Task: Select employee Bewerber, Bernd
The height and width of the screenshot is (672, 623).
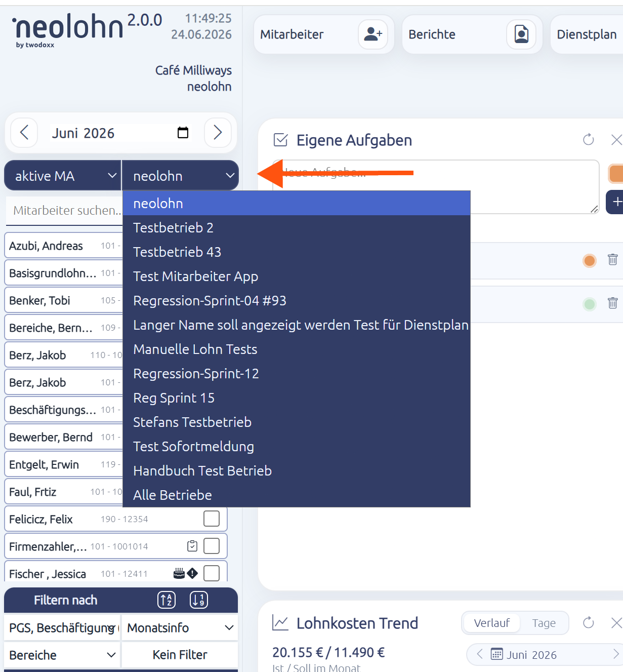Action: (64, 437)
